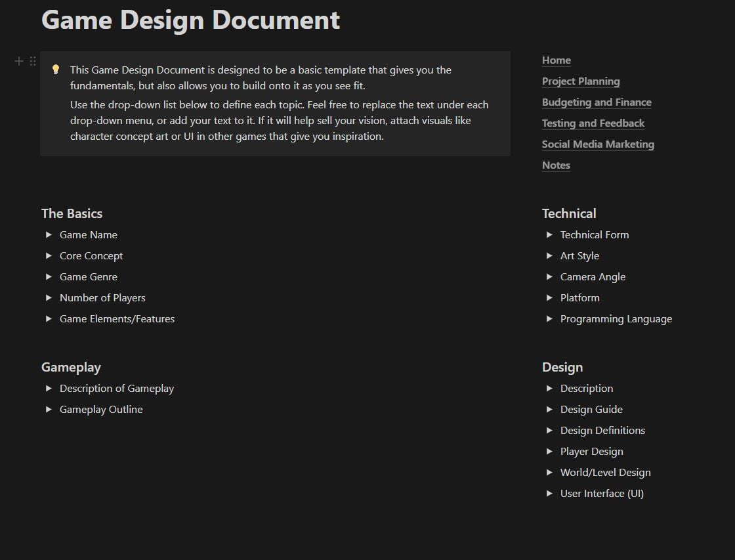Click the lightbulb emoji in the callout
This screenshot has width=735, height=560.
pos(55,70)
